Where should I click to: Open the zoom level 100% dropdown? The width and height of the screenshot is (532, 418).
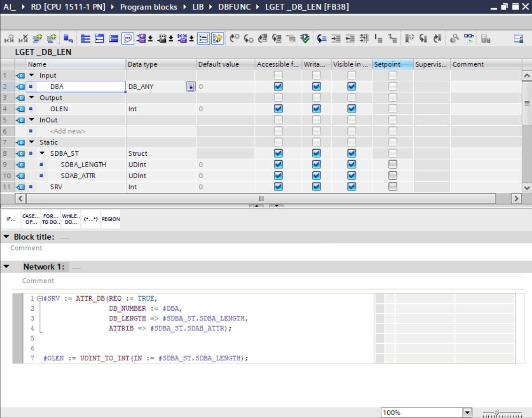467,413
